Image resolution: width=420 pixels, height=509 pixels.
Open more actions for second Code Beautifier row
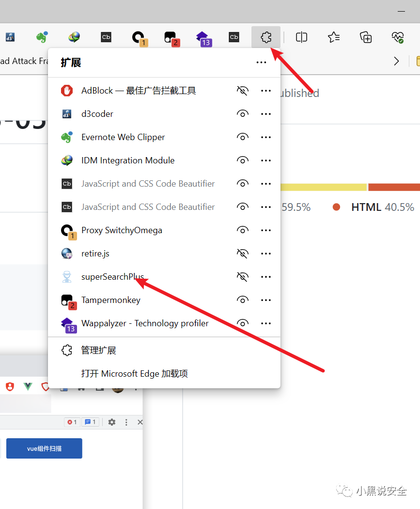pyautogui.click(x=266, y=207)
